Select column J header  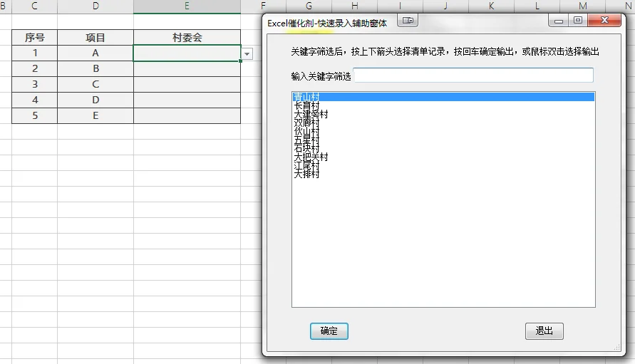click(x=445, y=6)
